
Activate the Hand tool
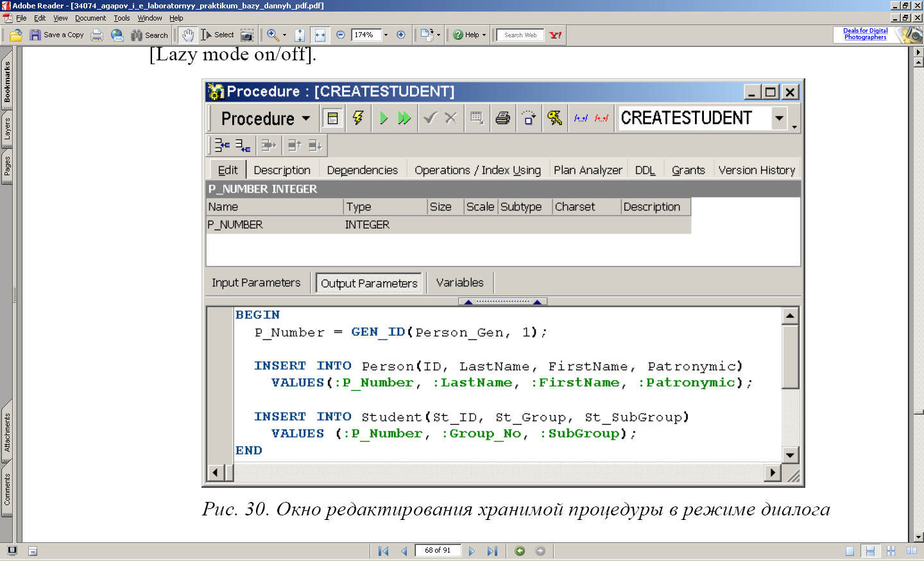188,35
